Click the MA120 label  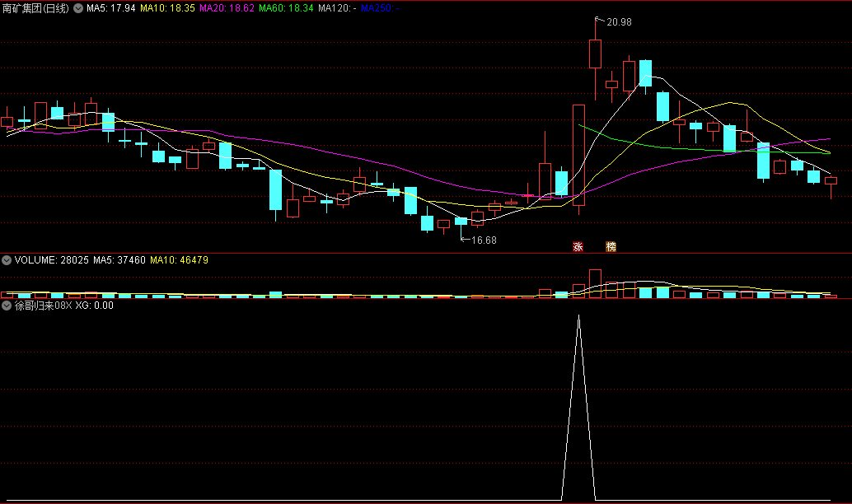(x=337, y=8)
